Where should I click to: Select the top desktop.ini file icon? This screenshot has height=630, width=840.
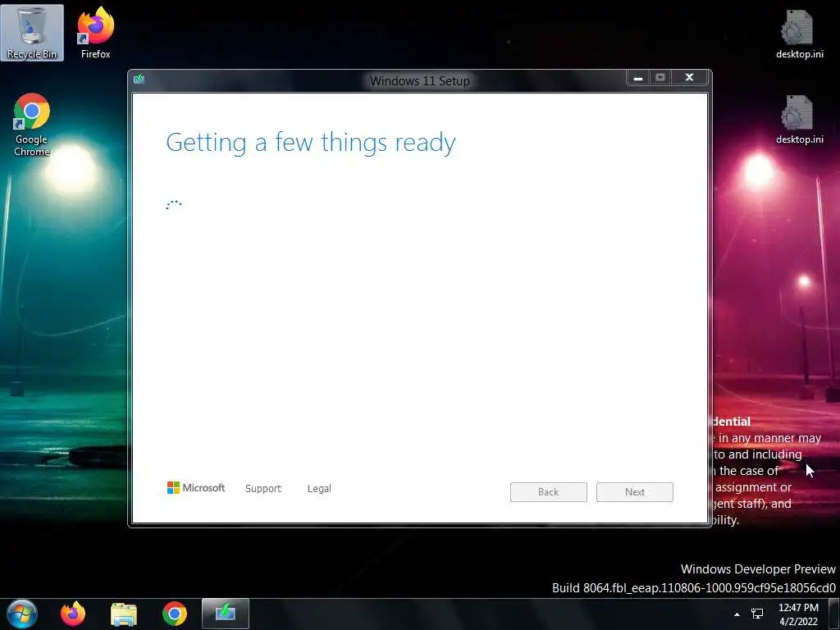(x=799, y=34)
